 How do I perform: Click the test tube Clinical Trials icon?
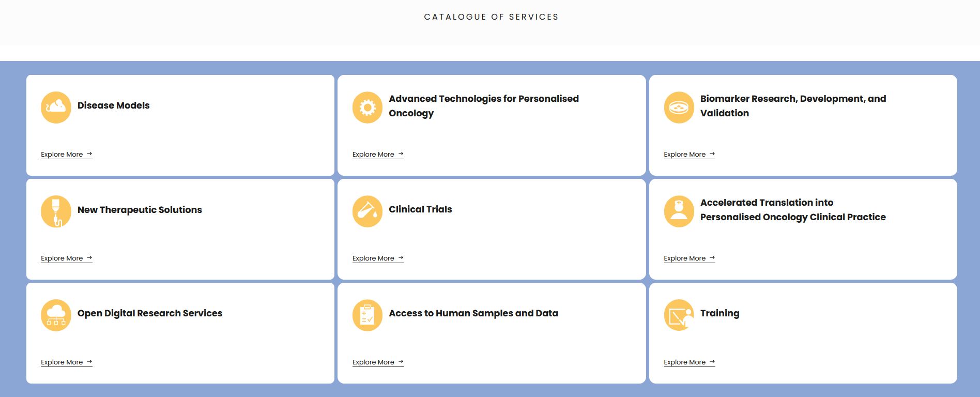(367, 211)
